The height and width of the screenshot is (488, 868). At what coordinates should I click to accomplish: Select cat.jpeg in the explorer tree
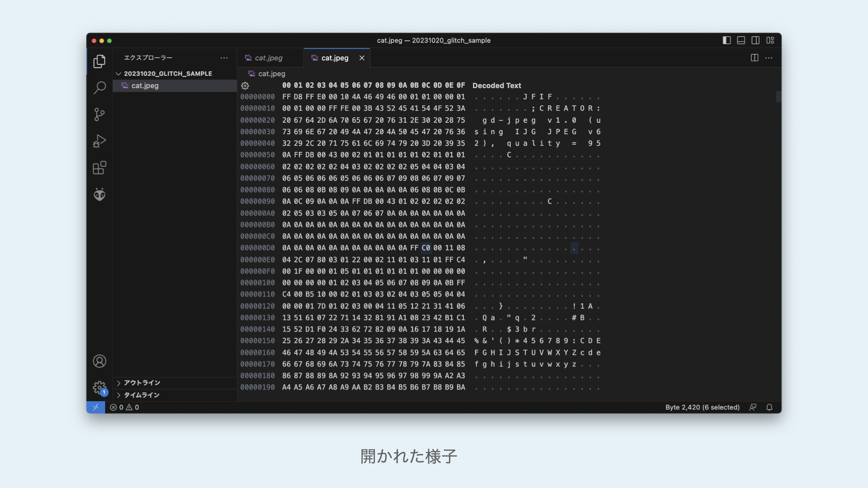[x=145, y=86]
